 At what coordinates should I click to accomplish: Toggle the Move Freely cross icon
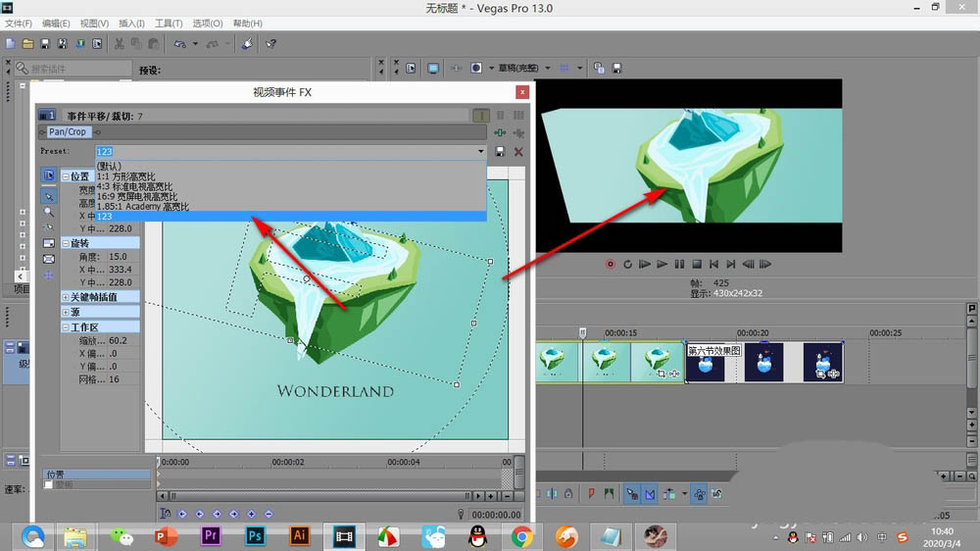[49, 275]
